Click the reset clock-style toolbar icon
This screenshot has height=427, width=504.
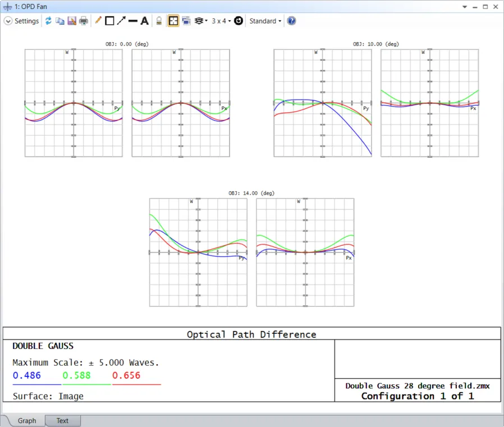tap(239, 21)
